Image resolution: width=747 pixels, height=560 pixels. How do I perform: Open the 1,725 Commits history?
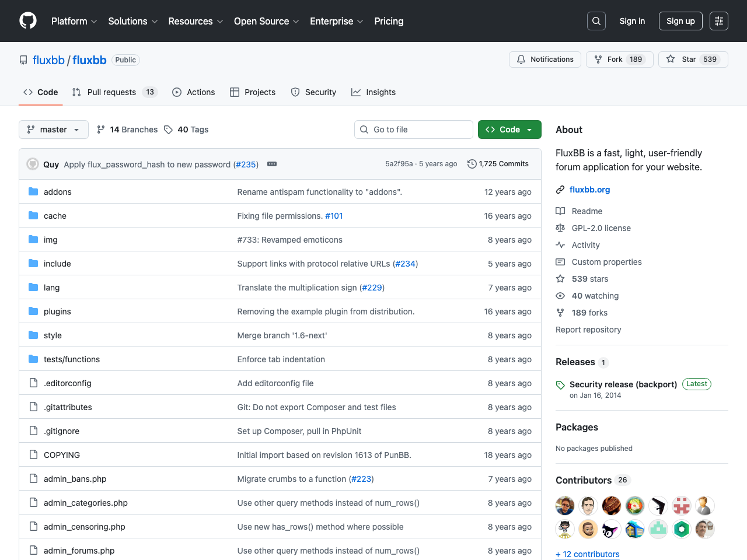[x=498, y=164]
